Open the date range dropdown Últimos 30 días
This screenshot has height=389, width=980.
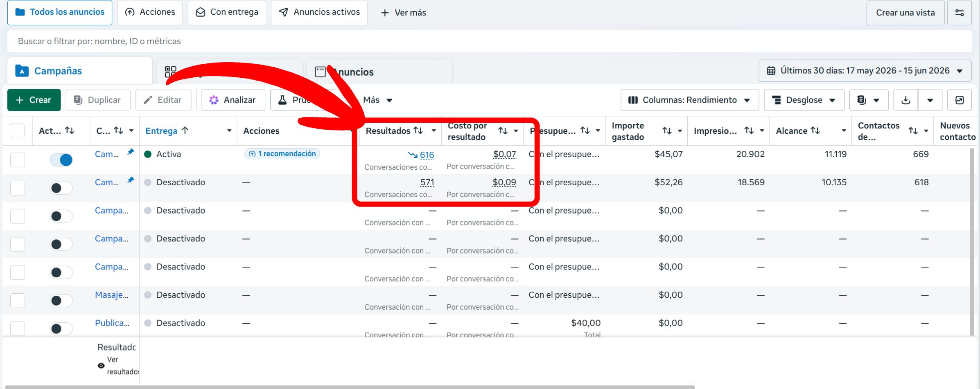tap(865, 71)
